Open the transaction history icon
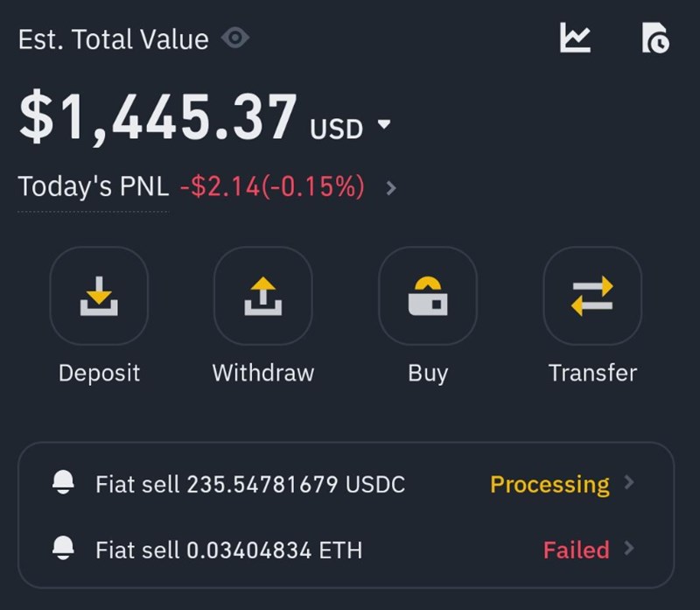This screenshot has width=700, height=610. tap(654, 39)
